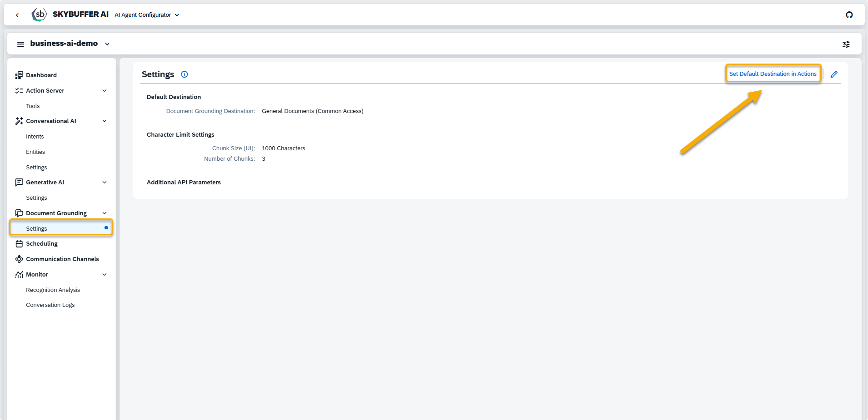Open the AI Agent Configurator dropdown
Screen dimensions: 868x420
(x=147, y=15)
